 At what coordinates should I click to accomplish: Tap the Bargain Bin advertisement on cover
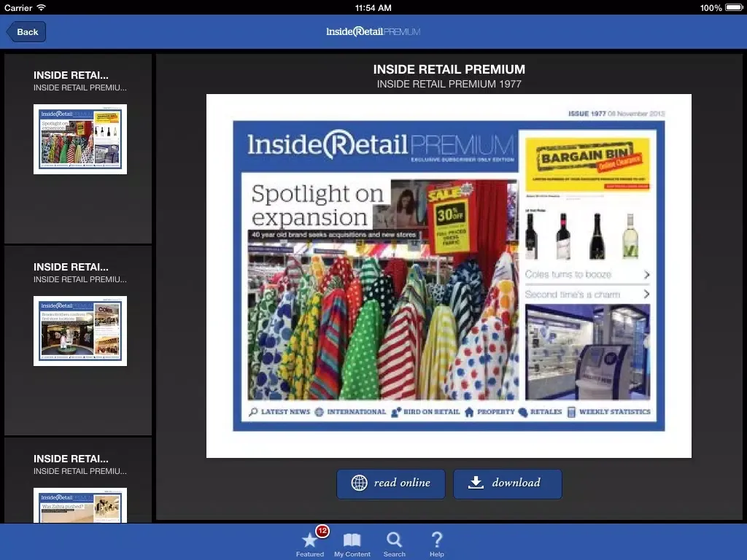588,164
